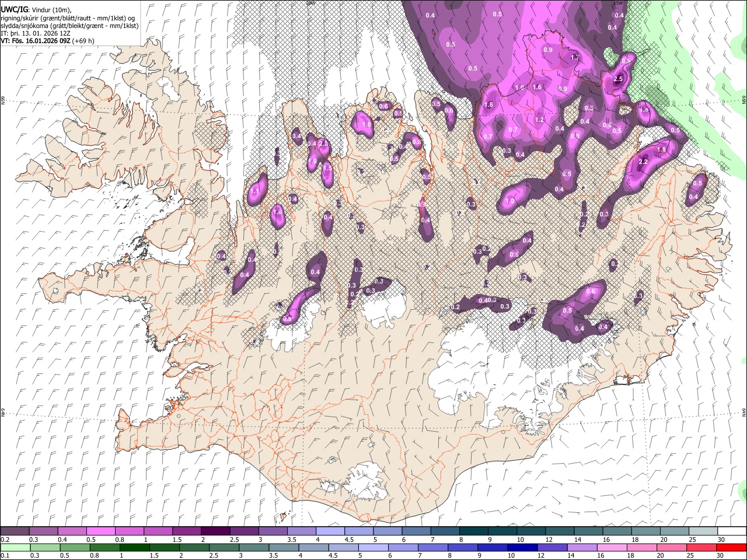
Task: Click the '1.2' snowfall value on the map
Action: coord(539,120)
